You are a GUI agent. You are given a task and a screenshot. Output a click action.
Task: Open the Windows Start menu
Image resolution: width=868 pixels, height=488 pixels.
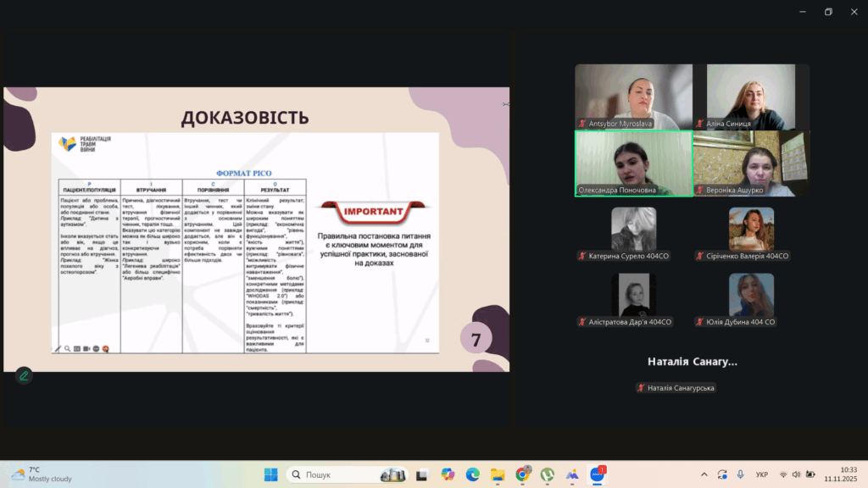(x=270, y=474)
